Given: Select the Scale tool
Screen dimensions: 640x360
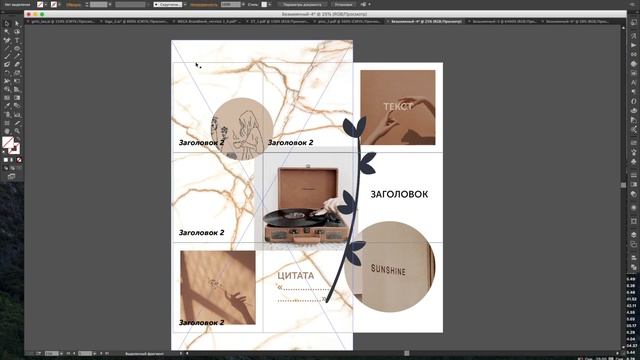Looking at the screenshot, I should 17,73.
